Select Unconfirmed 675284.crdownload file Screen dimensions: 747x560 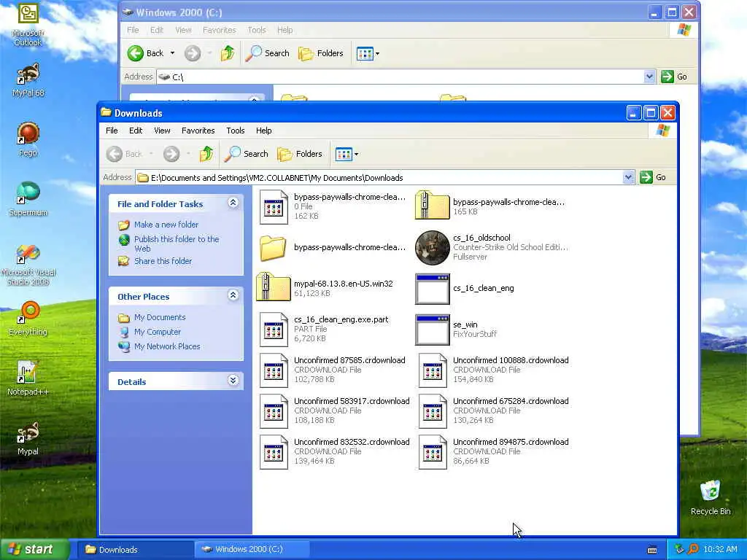click(493, 411)
